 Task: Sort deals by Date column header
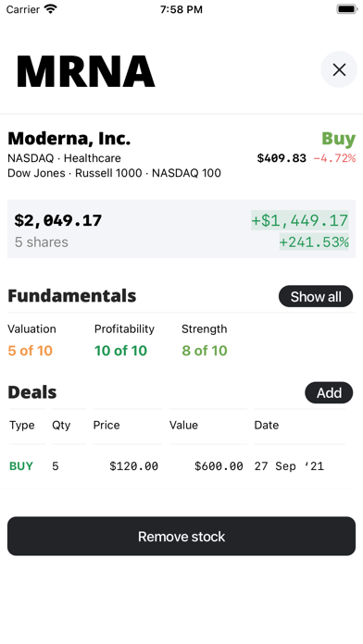[x=267, y=425]
